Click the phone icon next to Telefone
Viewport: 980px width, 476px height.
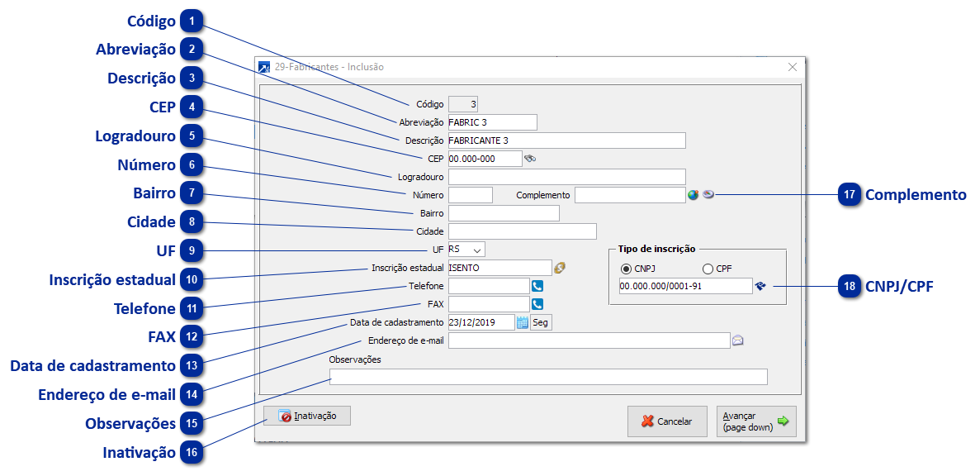coord(537,286)
